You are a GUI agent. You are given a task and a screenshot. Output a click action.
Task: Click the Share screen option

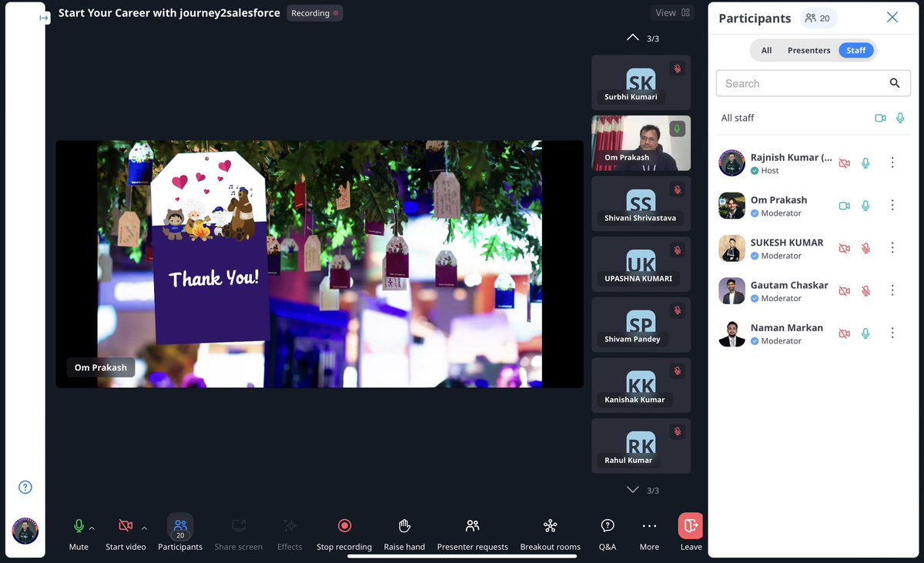point(239,533)
